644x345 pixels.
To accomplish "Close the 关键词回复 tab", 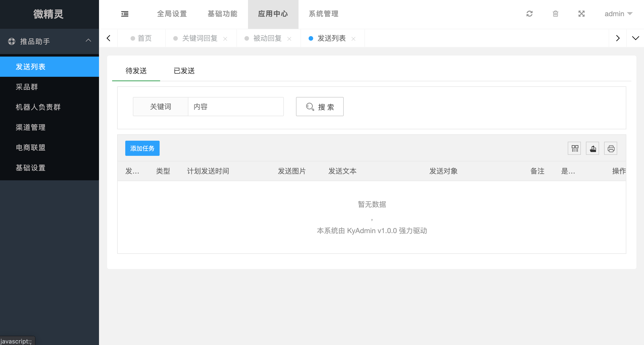I will [225, 39].
